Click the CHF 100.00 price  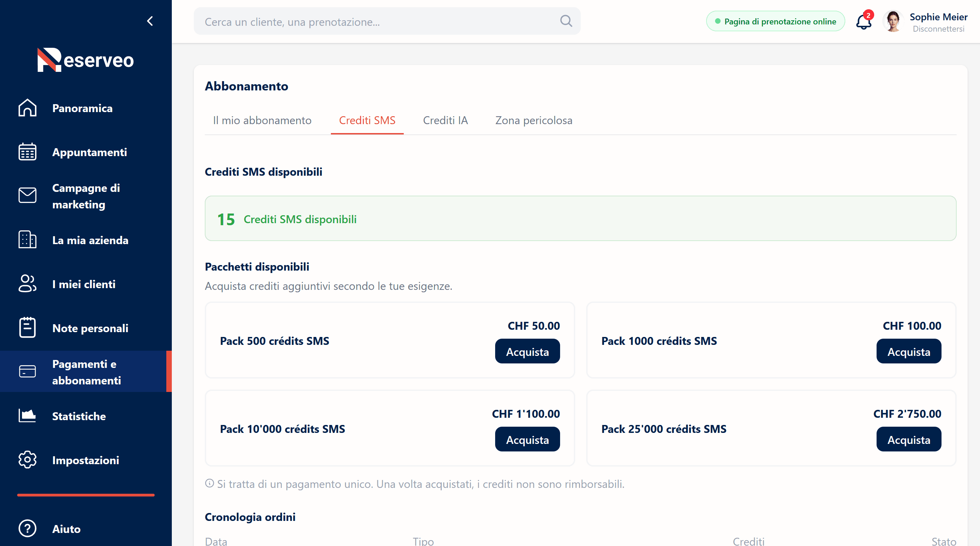[912, 326]
